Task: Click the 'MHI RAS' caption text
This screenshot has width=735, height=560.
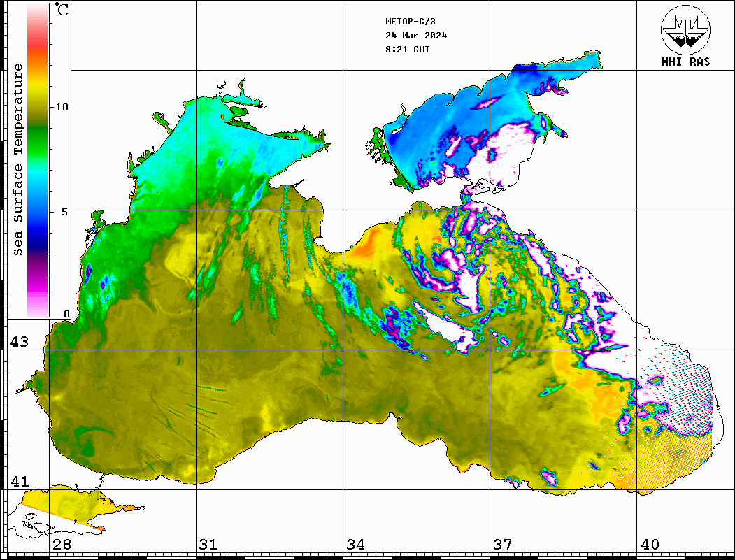Action: click(x=685, y=62)
